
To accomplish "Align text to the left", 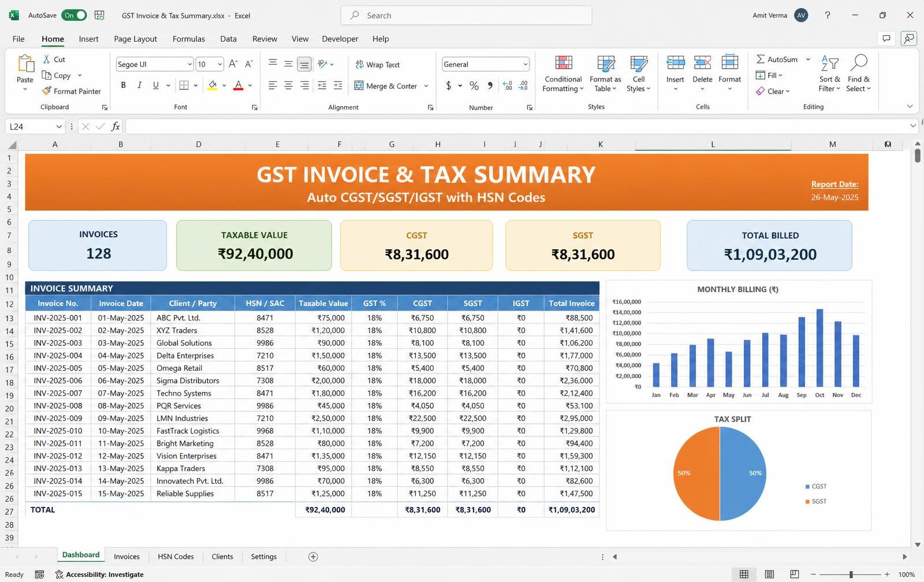I will pos(273,85).
